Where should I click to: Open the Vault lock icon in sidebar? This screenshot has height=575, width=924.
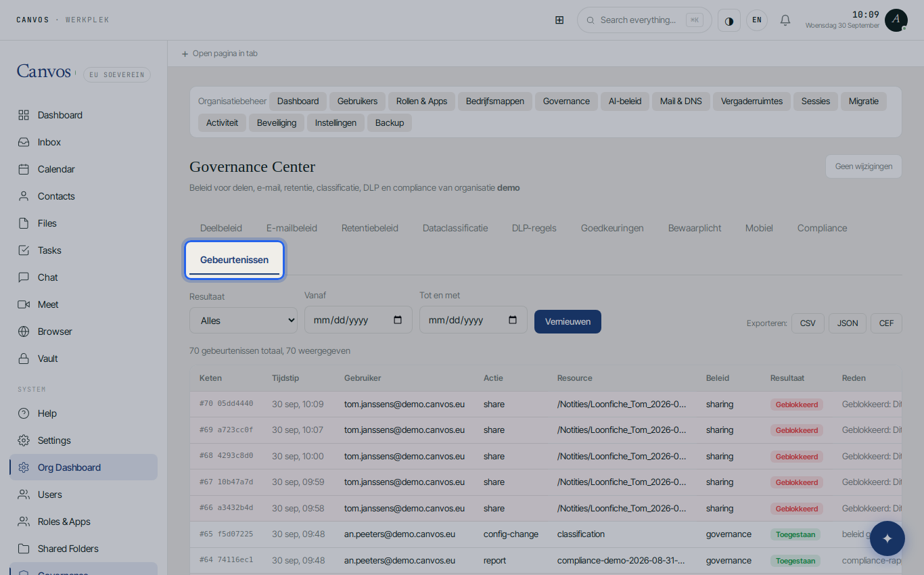[x=24, y=359]
